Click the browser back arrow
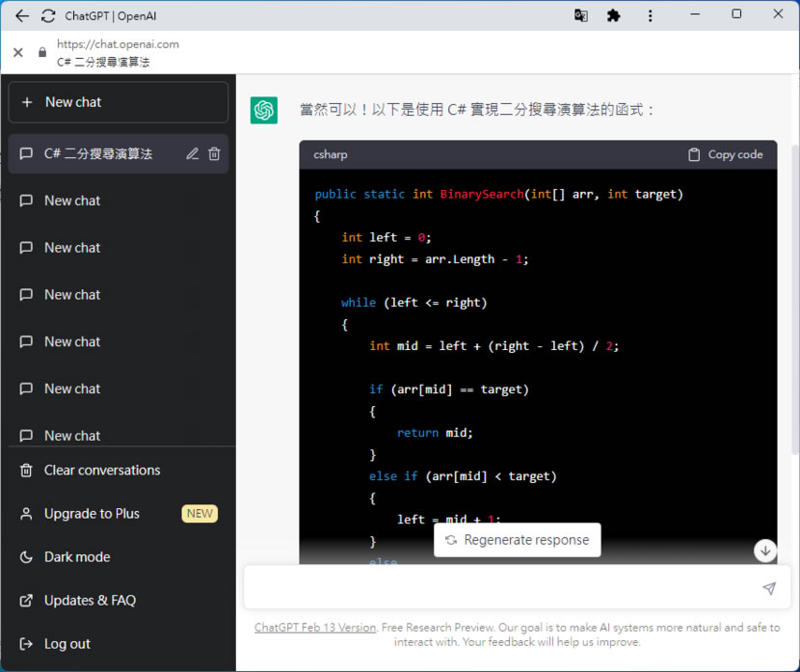 (22, 15)
